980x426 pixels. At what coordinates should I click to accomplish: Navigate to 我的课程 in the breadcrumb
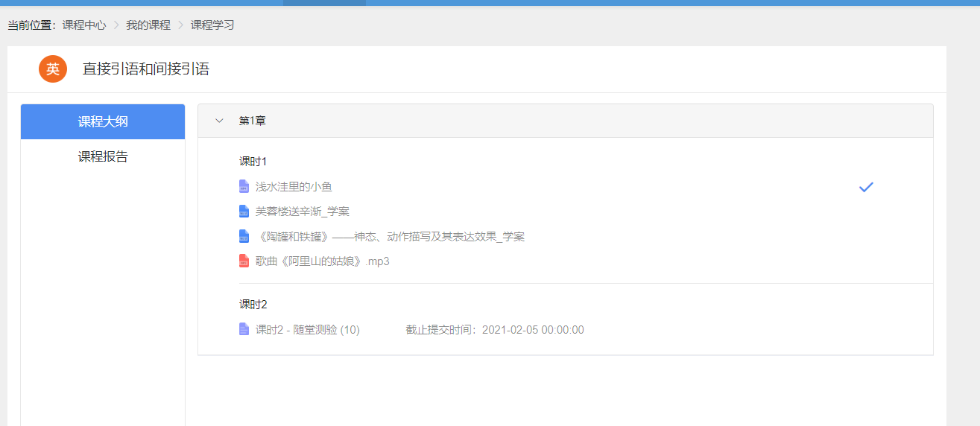coord(148,25)
